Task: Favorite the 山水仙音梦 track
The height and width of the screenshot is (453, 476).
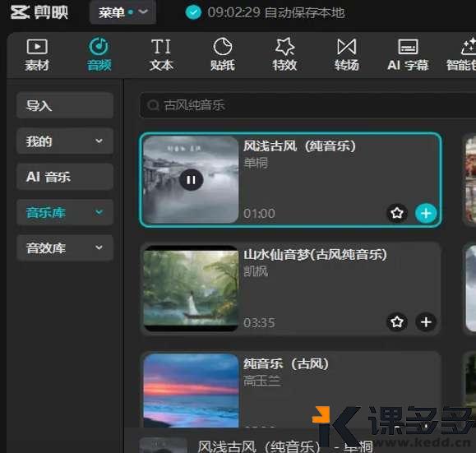Action: pos(397,321)
